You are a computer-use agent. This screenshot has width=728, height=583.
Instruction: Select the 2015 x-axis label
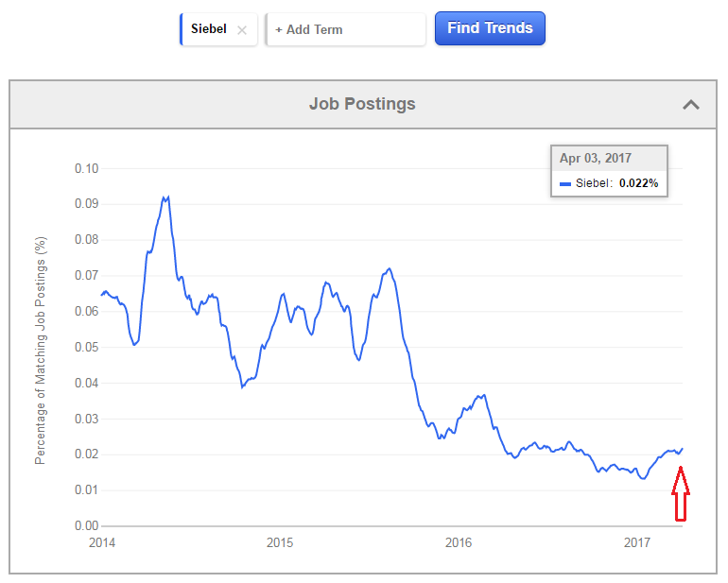280,542
